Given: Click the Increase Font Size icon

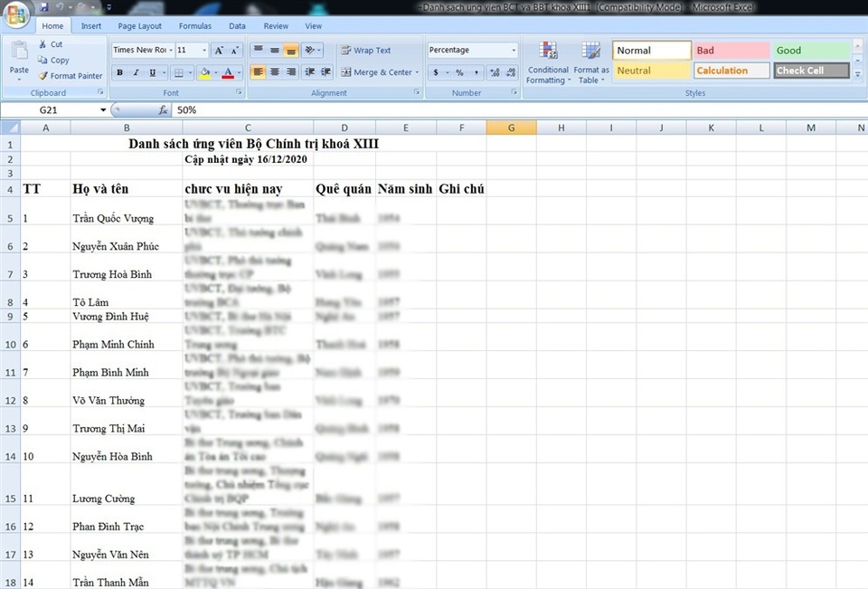Looking at the screenshot, I should click(219, 51).
